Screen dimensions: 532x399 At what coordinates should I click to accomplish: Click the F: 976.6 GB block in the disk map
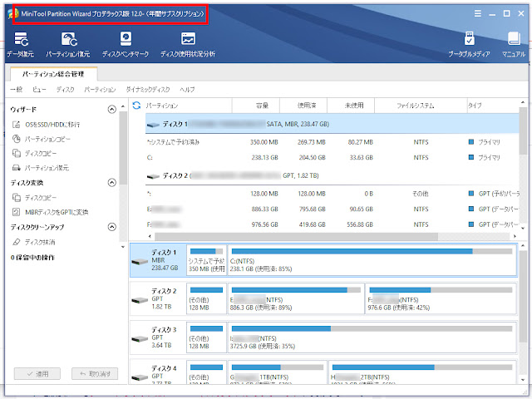[x=441, y=299]
